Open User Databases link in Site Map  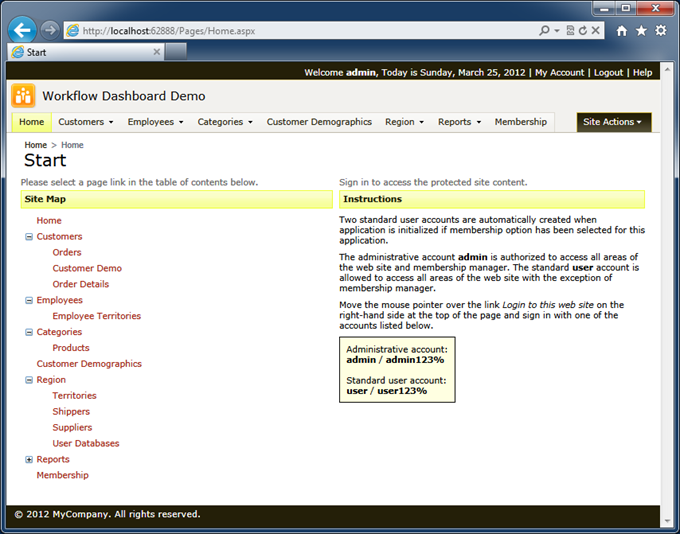pyautogui.click(x=86, y=443)
